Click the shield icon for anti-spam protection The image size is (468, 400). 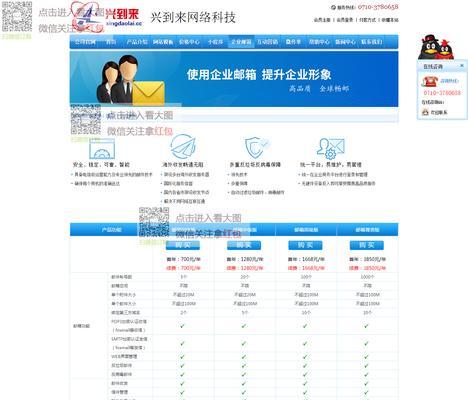(256, 147)
